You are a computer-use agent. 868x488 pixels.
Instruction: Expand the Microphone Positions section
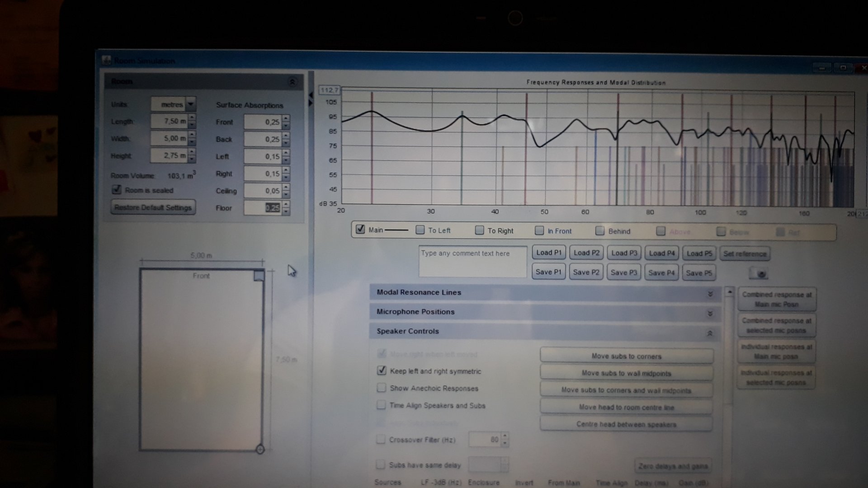click(710, 313)
